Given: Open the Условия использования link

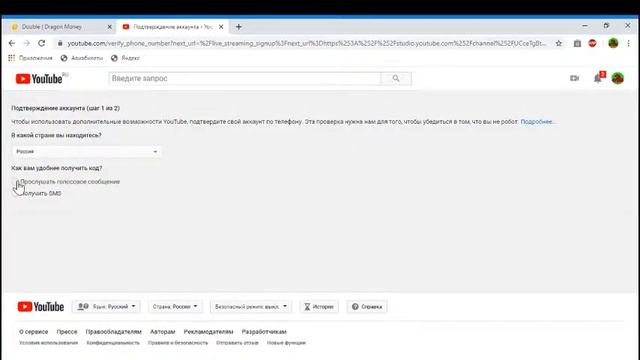Looking at the screenshot, I should pos(49,343).
